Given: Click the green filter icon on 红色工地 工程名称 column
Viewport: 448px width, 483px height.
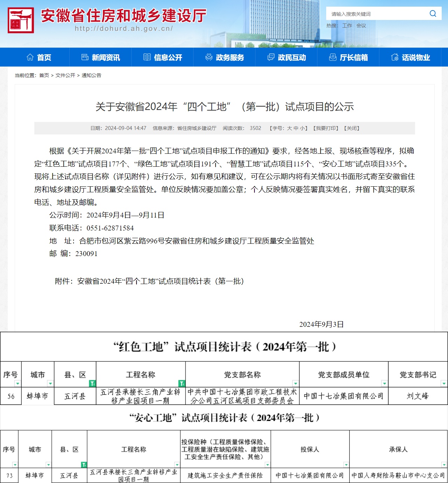Looking at the screenshot, I should tap(182, 383).
